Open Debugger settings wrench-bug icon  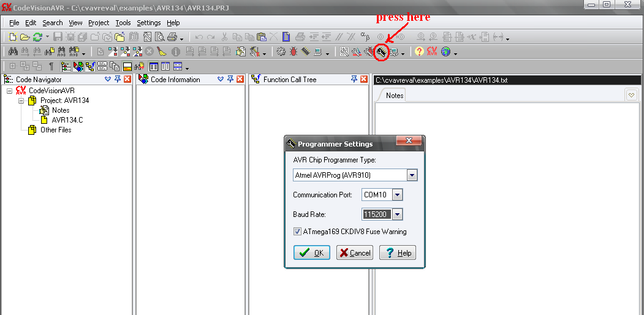coord(368,51)
